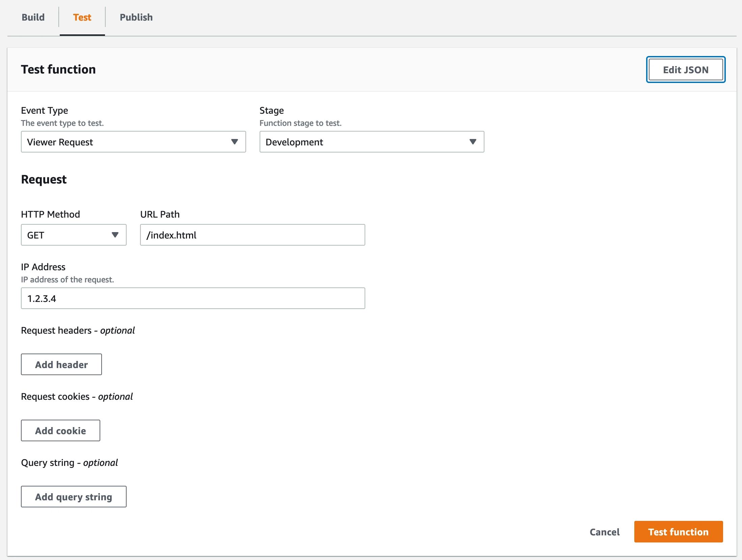Click the IP Address field label

click(43, 267)
